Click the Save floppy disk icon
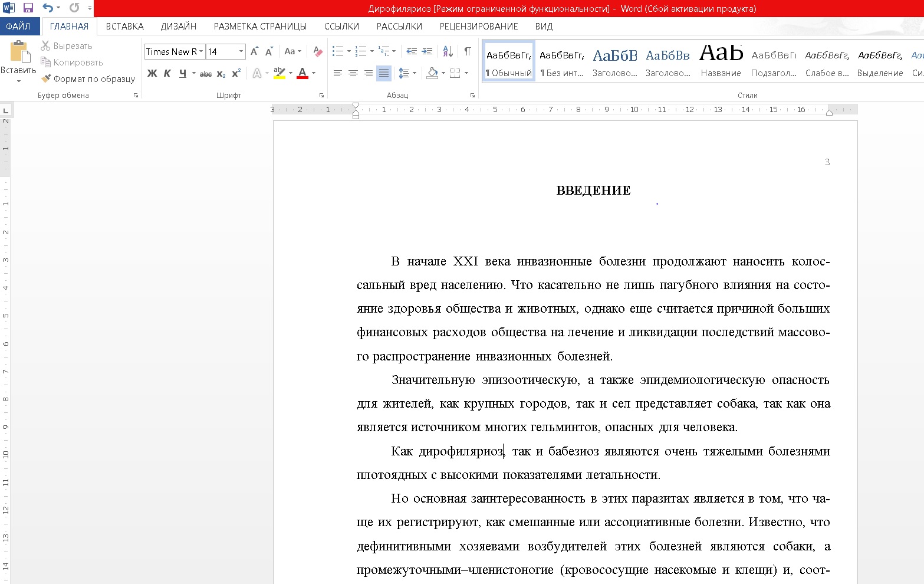The height and width of the screenshot is (584, 924). pos(28,8)
